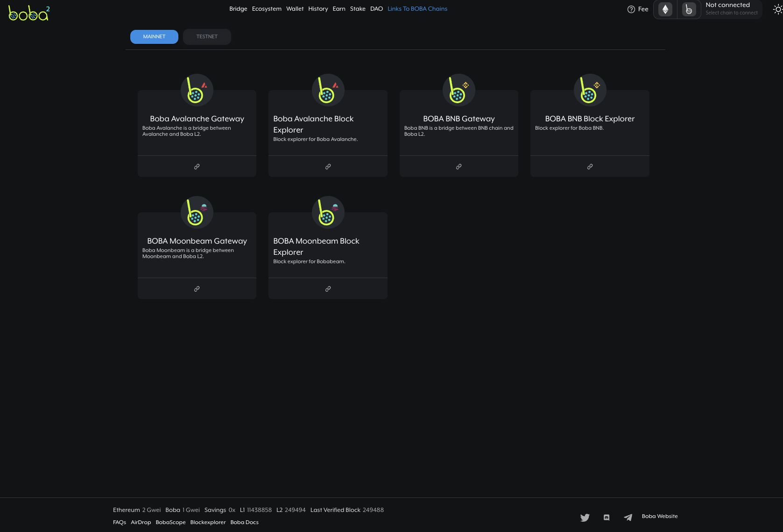Screen dimensions: 783x532
Task: Select Links To BOBA Chains menu item
Action: (x=417, y=9)
